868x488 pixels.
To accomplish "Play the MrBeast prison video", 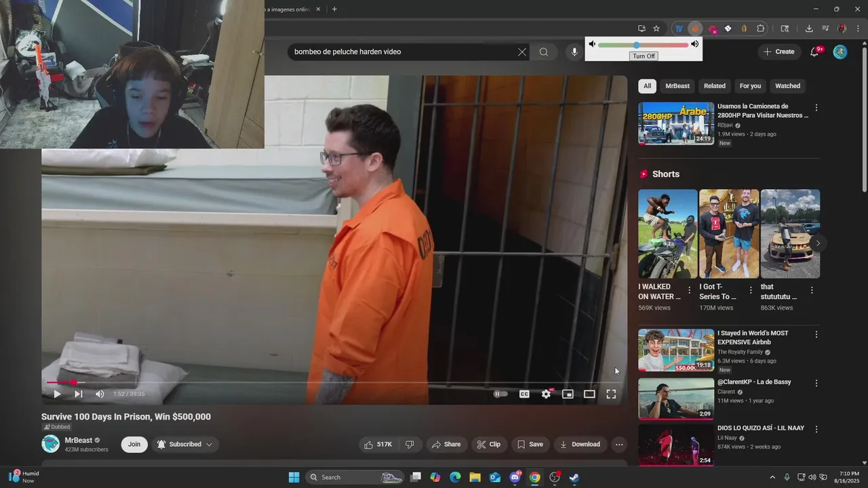I will click(57, 394).
